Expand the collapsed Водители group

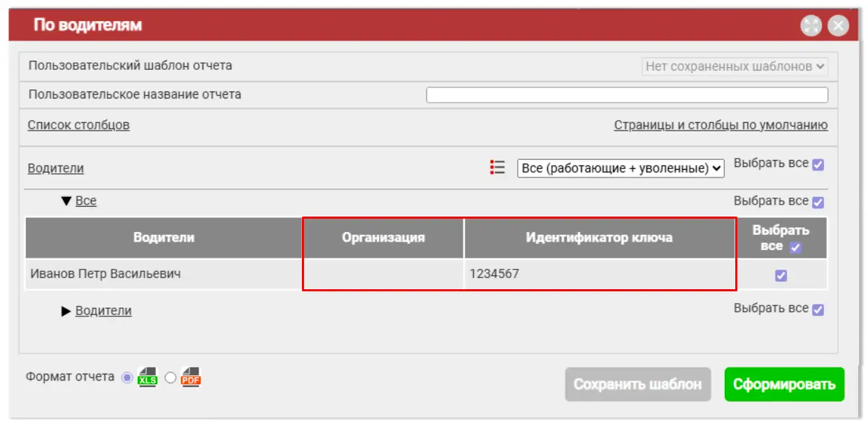click(x=66, y=312)
